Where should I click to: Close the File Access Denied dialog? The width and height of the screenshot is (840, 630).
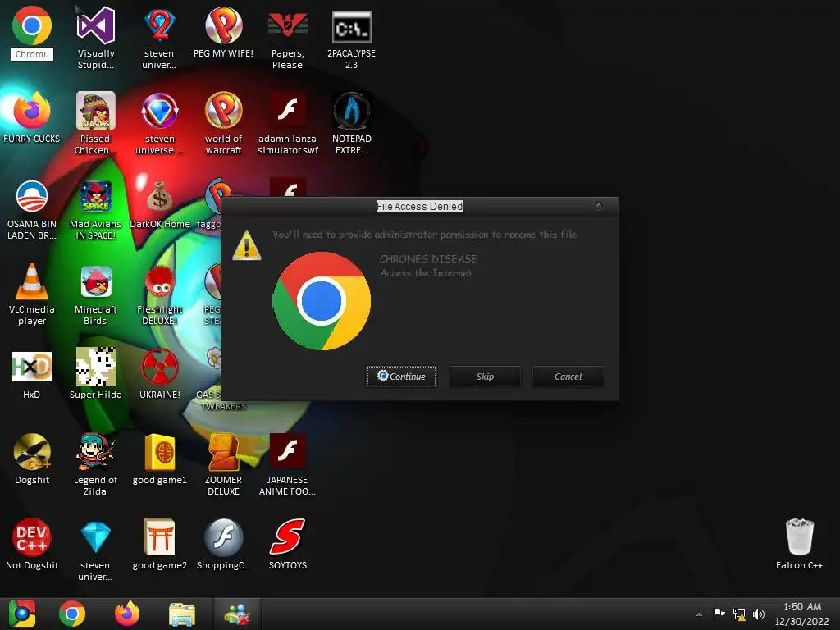tap(598, 206)
